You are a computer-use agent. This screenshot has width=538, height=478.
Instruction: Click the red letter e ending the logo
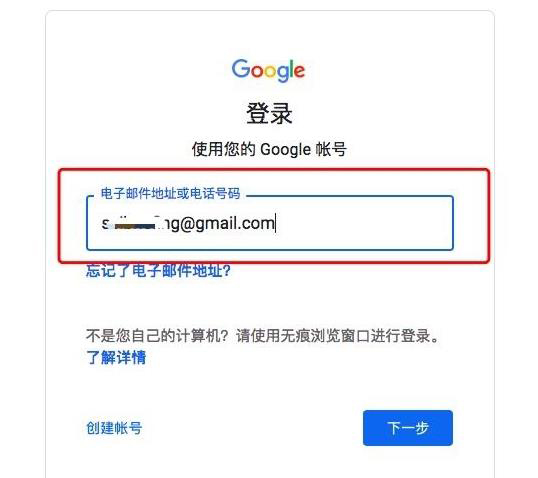click(x=300, y=71)
